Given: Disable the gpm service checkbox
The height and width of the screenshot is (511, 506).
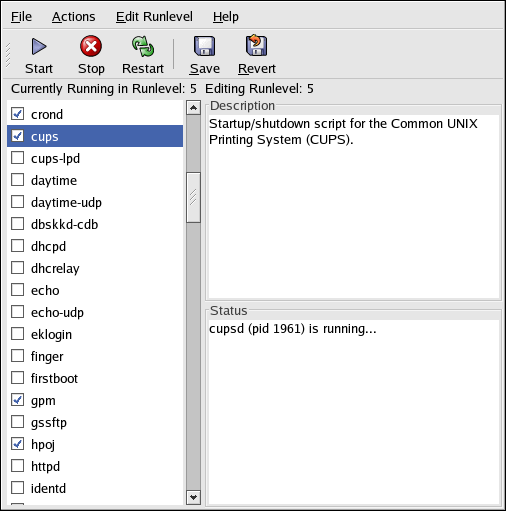Looking at the screenshot, I should pyautogui.click(x=18, y=400).
